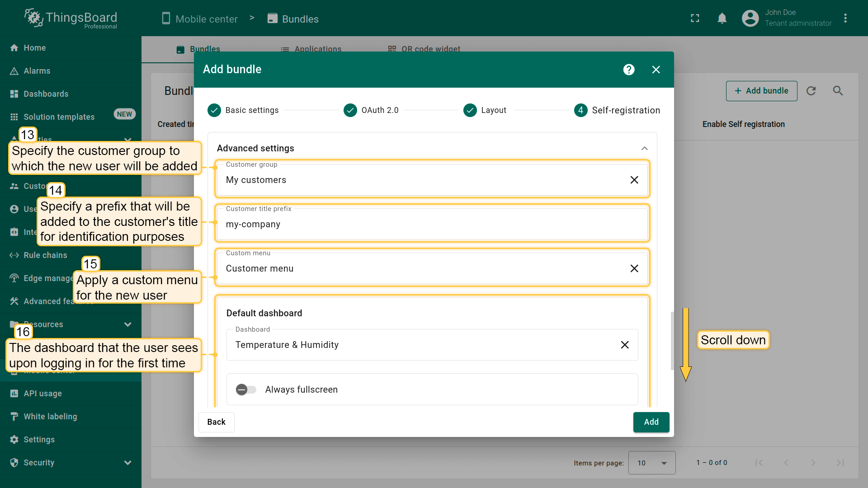The height and width of the screenshot is (488, 868).
Task: Open the user account avatar icon
Action: coord(750,19)
